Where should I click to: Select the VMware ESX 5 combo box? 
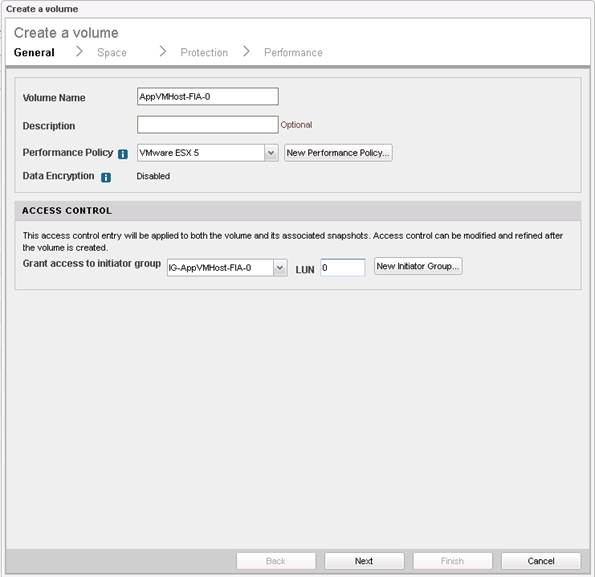208,153
